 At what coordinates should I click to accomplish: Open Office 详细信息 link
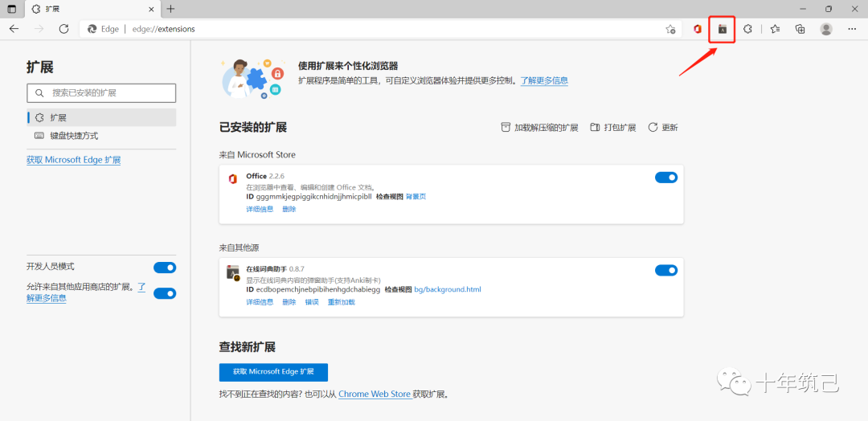(x=260, y=209)
